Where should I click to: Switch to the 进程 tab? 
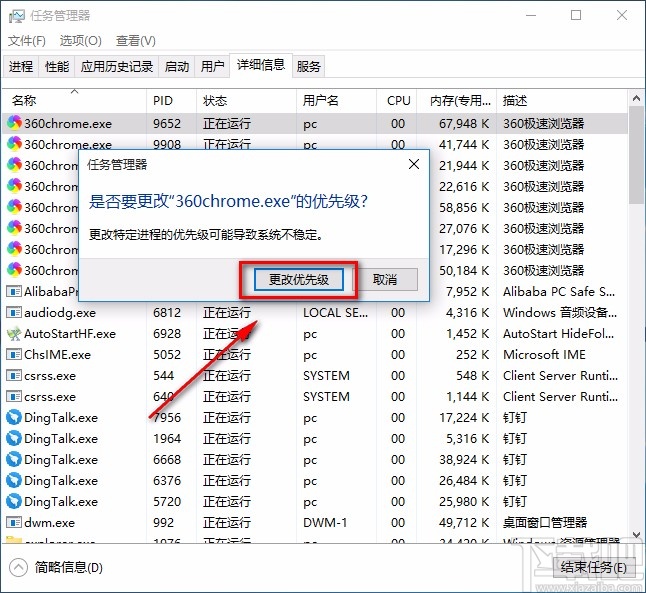click(21, 66)
